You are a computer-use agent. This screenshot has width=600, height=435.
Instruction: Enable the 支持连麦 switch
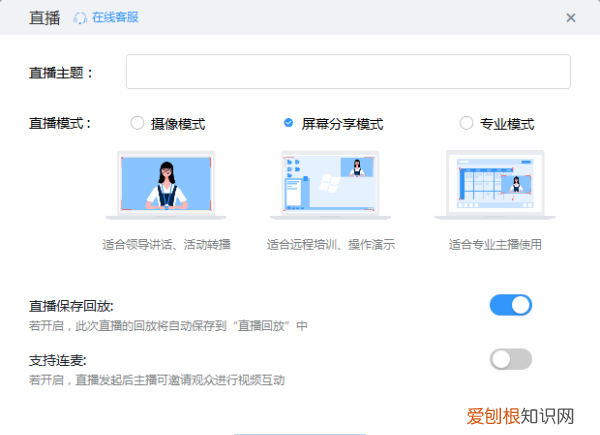511,359
